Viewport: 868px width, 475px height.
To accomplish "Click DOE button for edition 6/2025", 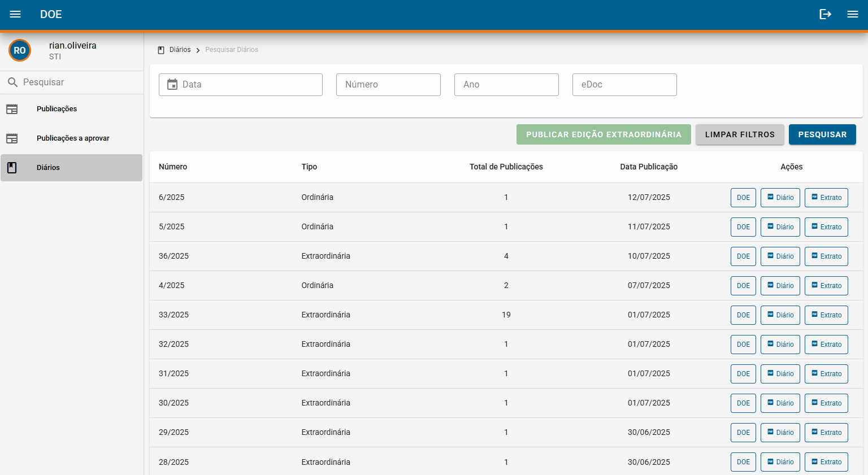I will [743, 198].
